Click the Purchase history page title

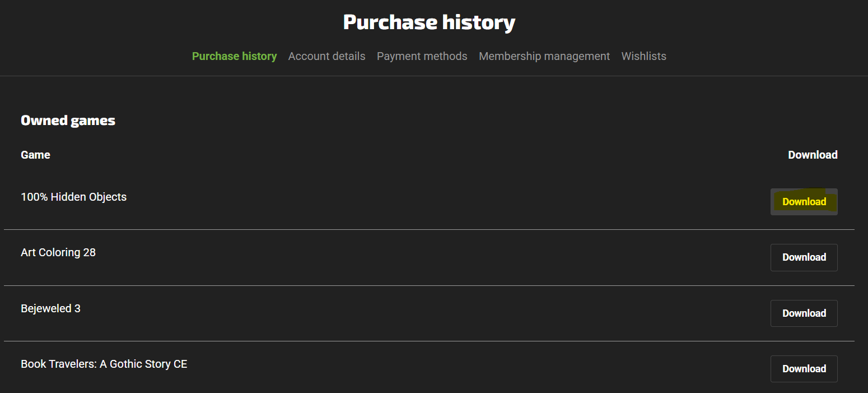point(429,22)
